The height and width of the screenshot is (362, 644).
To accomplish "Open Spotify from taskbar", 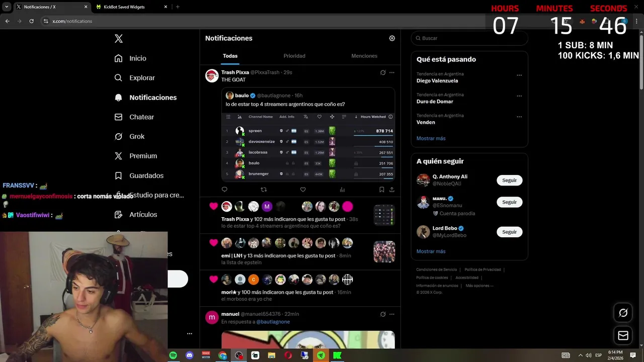I will pyautogui.click(x=173, y=355).
